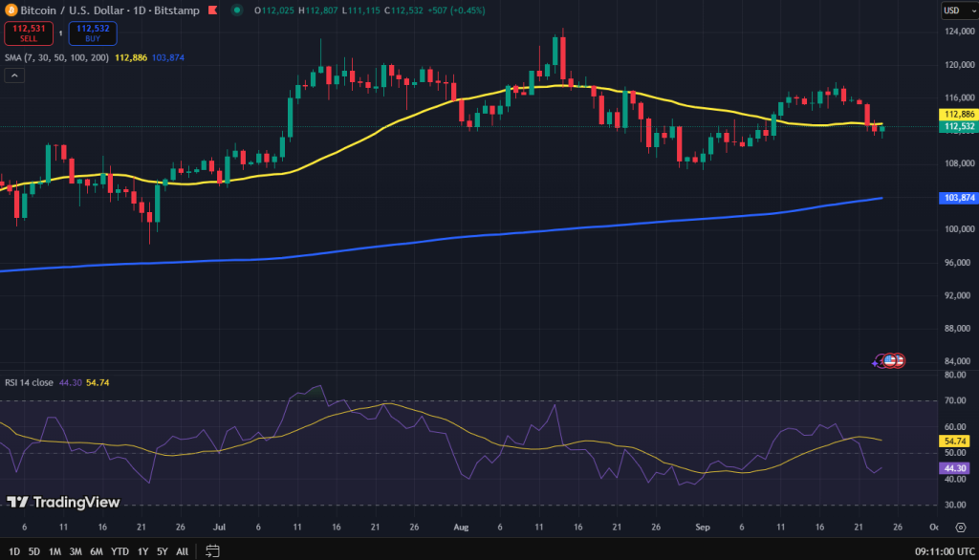979x560 pixels.
Task: Click the red flag icon beside Bitstamp
Action: coord(213,10)
